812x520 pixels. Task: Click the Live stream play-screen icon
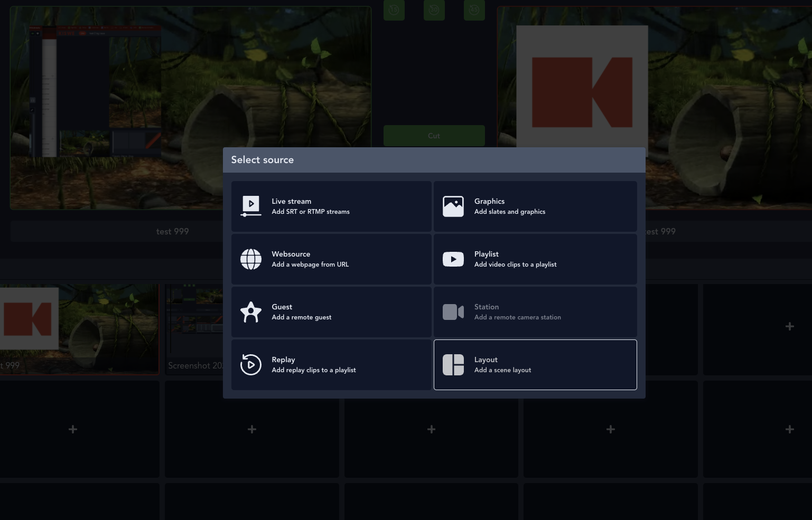[x=251, y=206]
